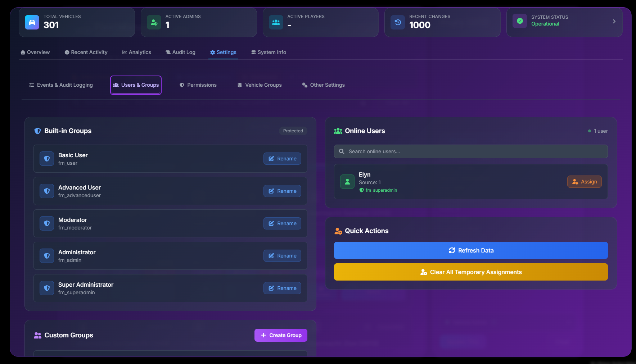Click the System Status green checkmark icon
The image size is (636, 364).
pyautogui.click(x=520, y=21)
